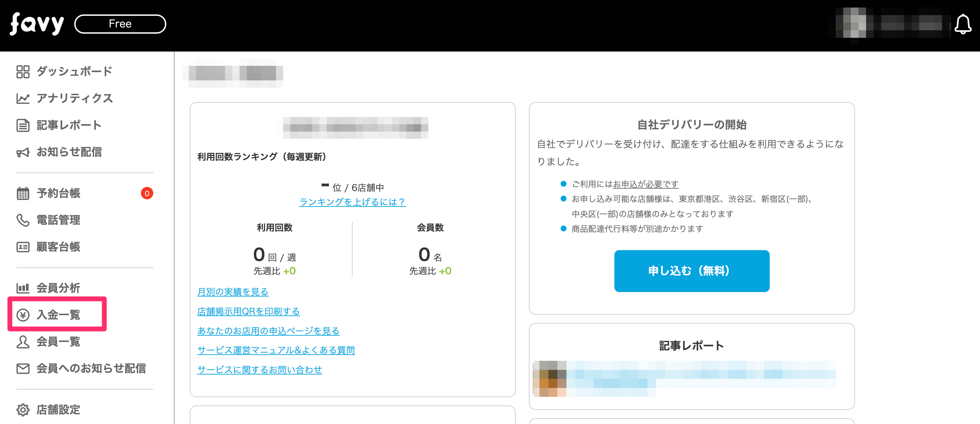Open the article thumbnail under 記事レポート
The width and height of the screenshot is (980, 424).
[x=550, y=379]
